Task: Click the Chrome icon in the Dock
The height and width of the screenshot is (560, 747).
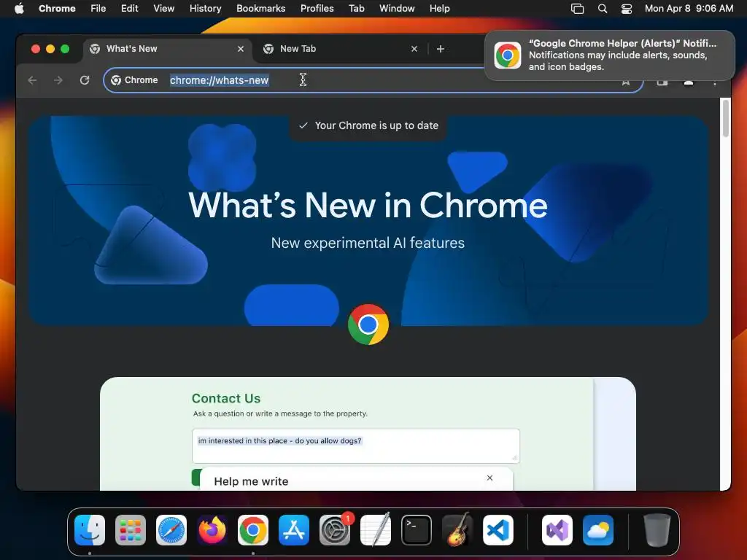Action: 253,530
